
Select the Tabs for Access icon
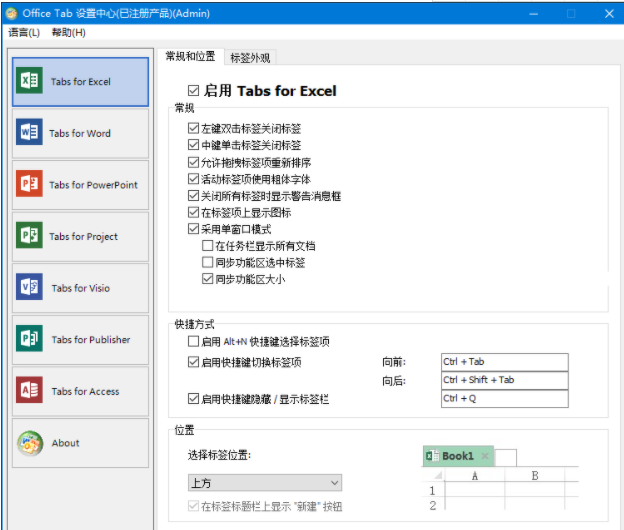click(30, 391)
